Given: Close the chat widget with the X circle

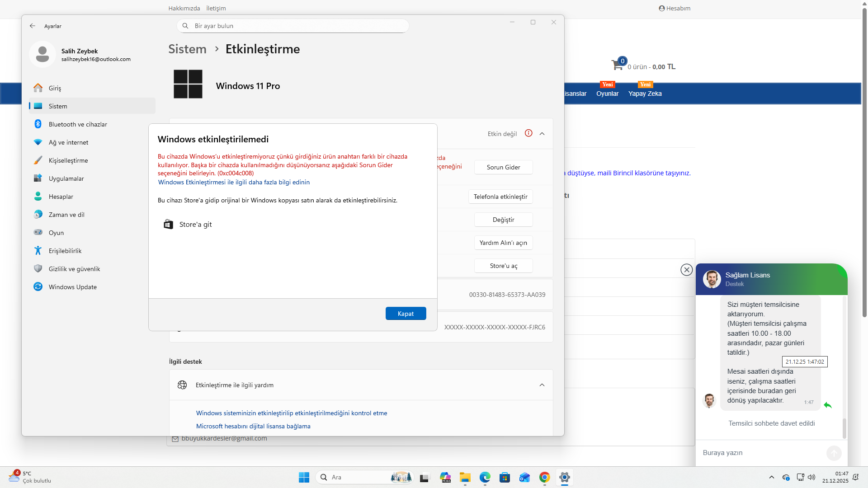Looking at the screenshot, I should point(687,270).
